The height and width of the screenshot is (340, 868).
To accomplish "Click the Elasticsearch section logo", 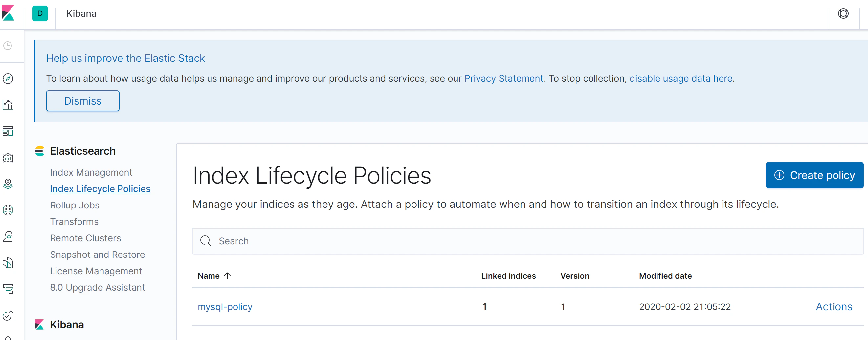I will 39,151.
